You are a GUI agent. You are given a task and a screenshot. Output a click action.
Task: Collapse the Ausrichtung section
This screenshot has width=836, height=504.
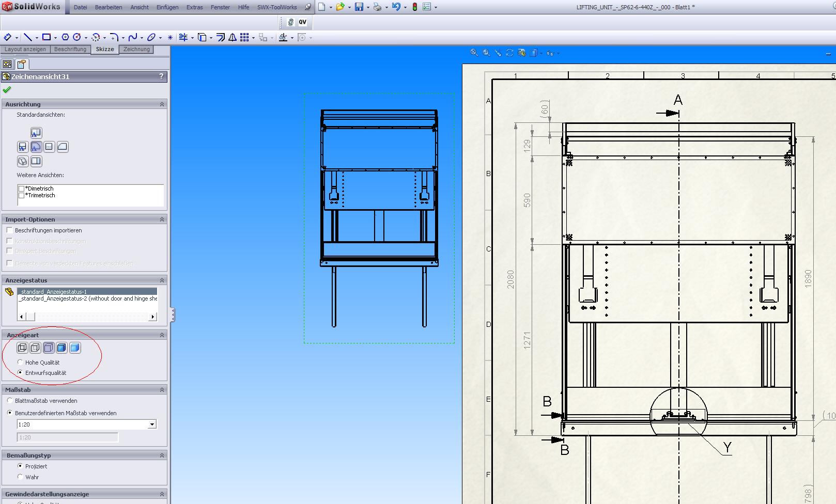(162, 104)
